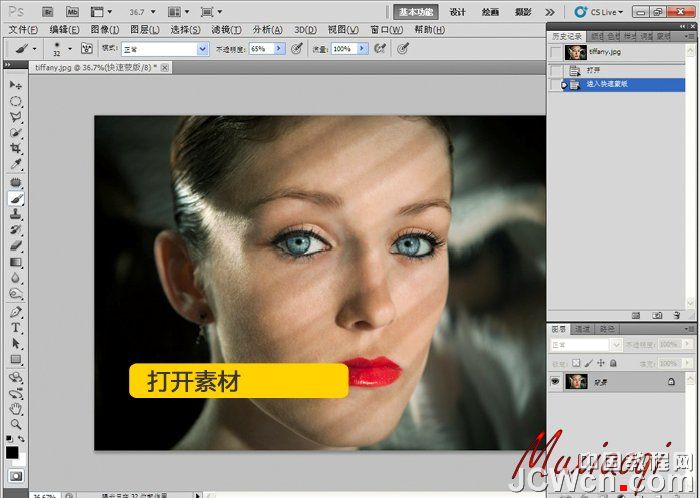Enable airbrush mode in options bar
This screenshot has height=498, width=700.
click(x=380, y=48)
